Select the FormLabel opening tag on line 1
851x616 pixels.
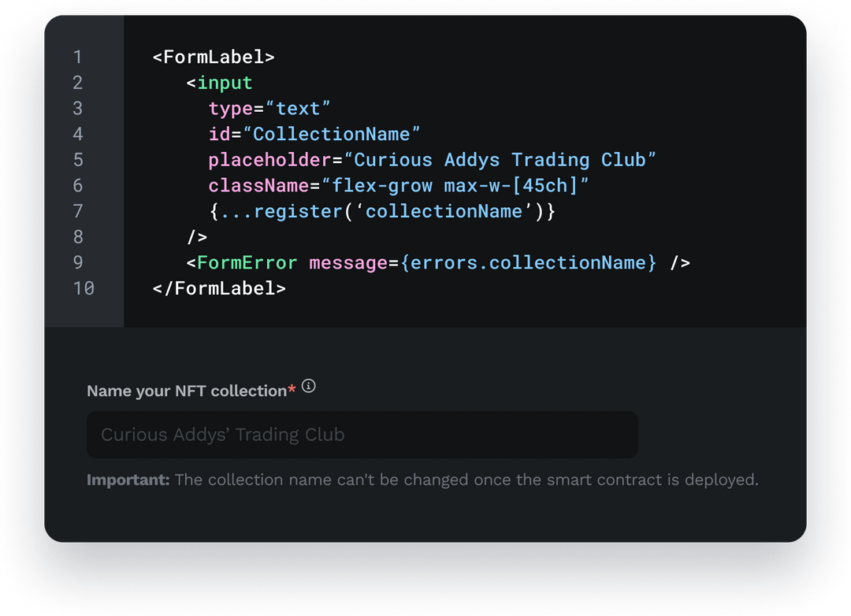[x=213, y=57]
